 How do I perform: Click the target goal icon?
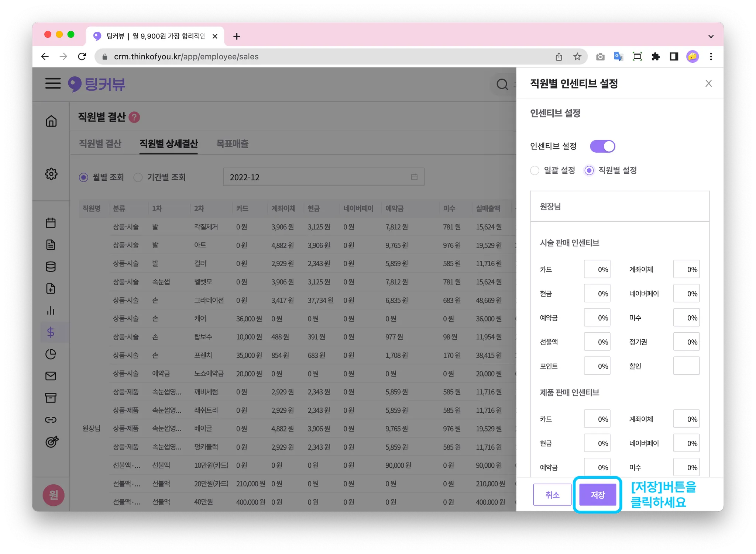52,442
